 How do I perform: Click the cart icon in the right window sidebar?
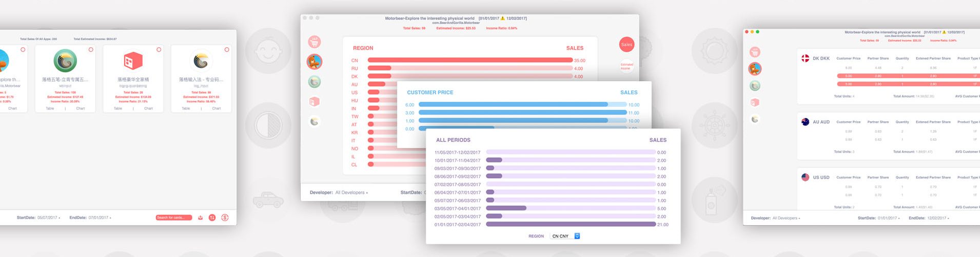755,52
